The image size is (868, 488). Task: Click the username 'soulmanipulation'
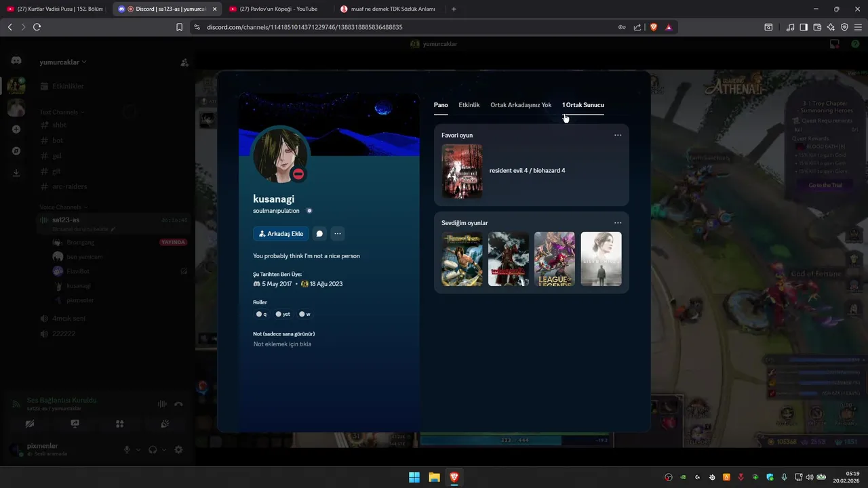point(276,211)
